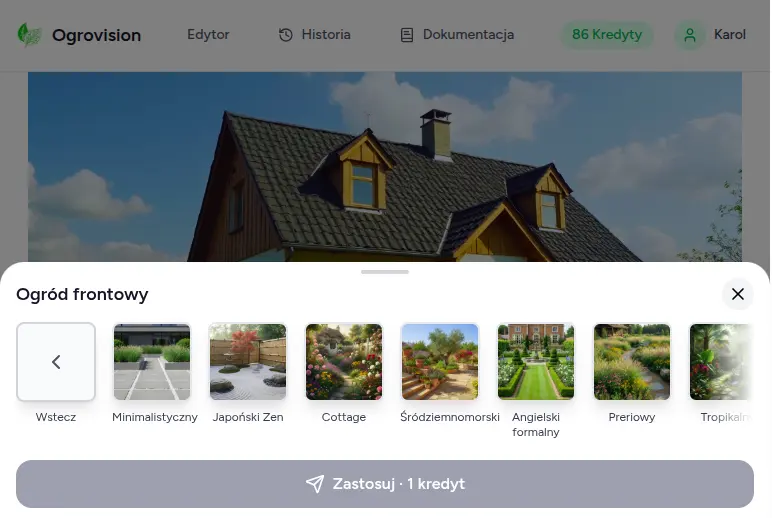The image size is (772, 518).
Task: Select the Angielski formalny style
Action: (536, 362)
